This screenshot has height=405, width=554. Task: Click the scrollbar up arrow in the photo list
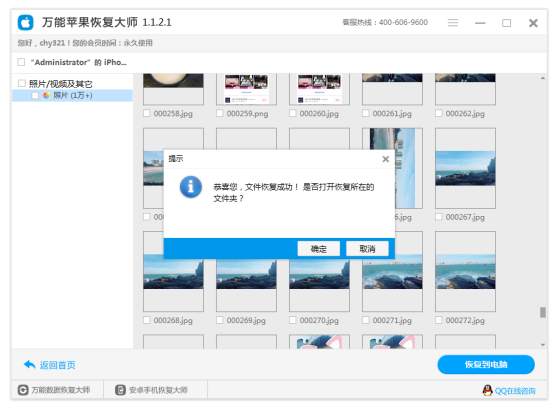coord(543,78)
